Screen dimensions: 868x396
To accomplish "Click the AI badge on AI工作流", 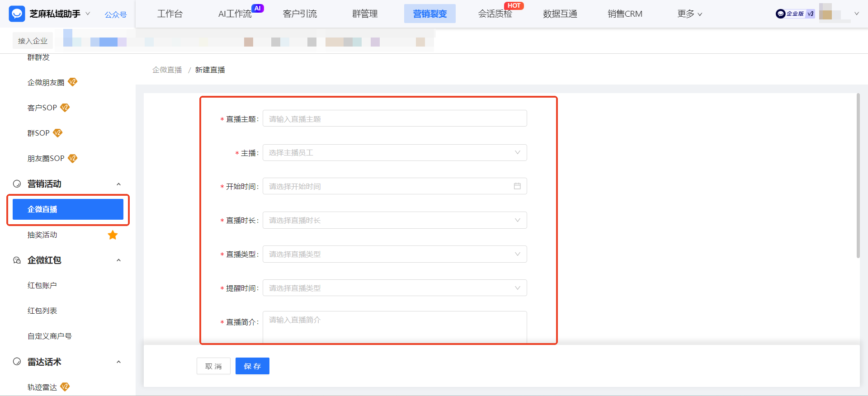I will pos(257,8).
